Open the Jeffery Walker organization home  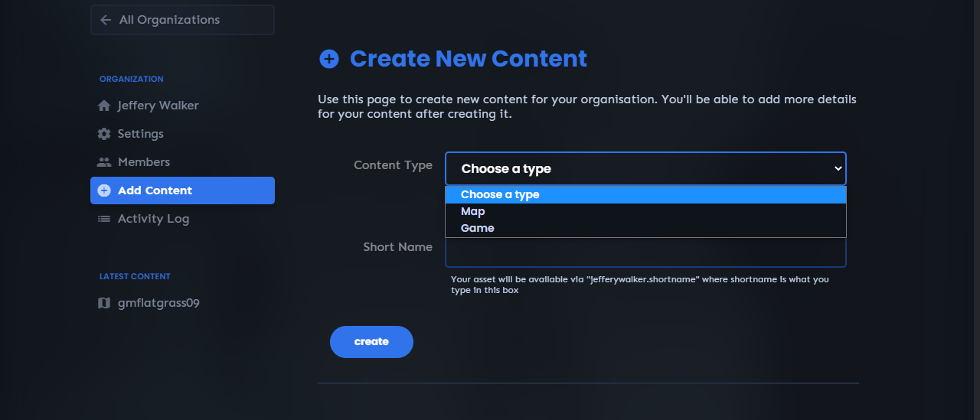[x=158, y=106]
